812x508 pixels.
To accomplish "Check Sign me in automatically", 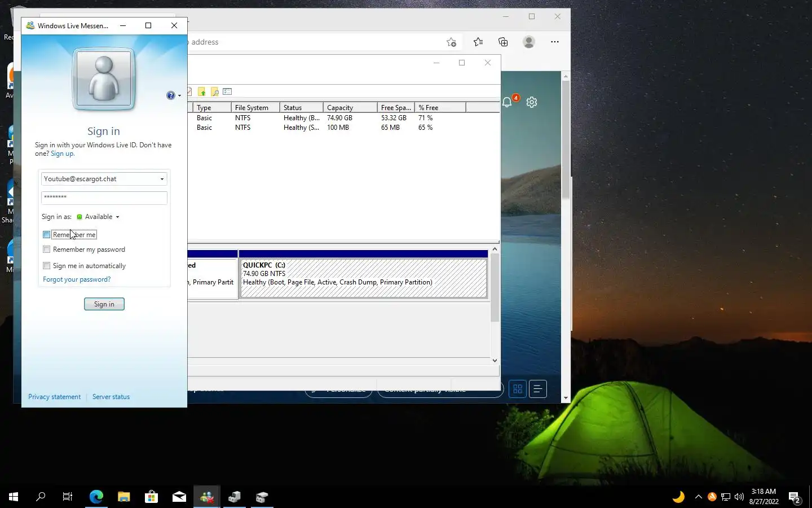I will click(x=46, y=265).
